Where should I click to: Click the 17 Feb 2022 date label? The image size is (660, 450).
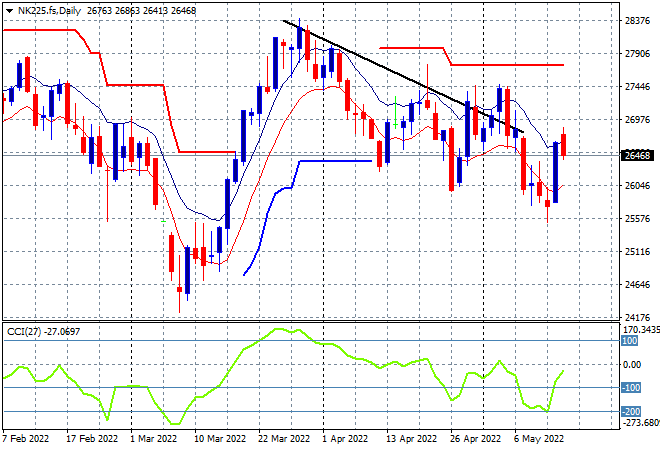(x=92, y=439)
